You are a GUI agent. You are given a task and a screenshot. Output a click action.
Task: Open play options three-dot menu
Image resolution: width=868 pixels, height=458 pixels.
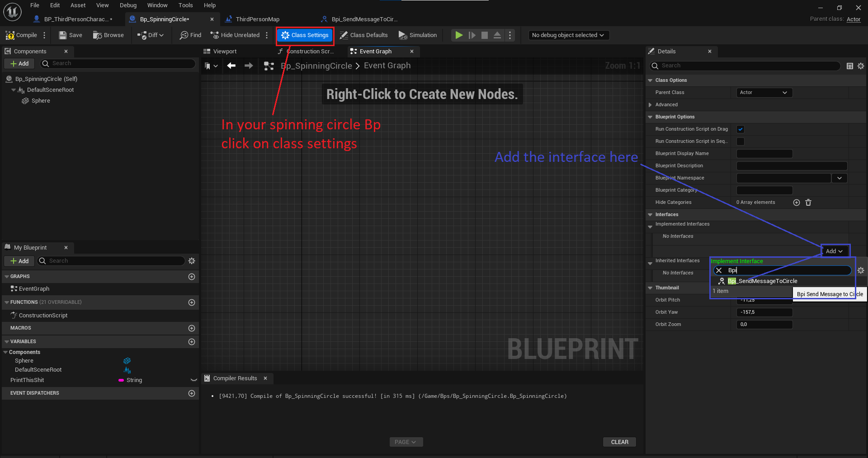coord(510,35)
